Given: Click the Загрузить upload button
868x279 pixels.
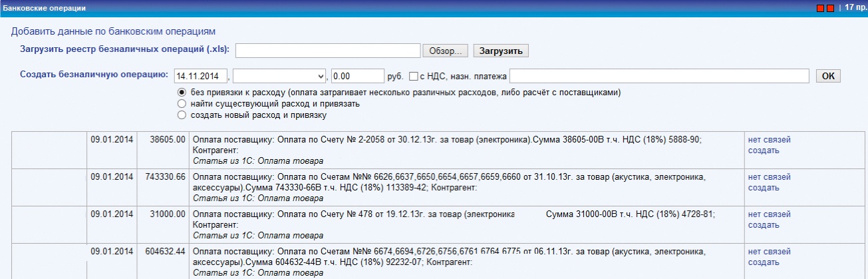Looking at the screenshot, I should coord(501,51).
